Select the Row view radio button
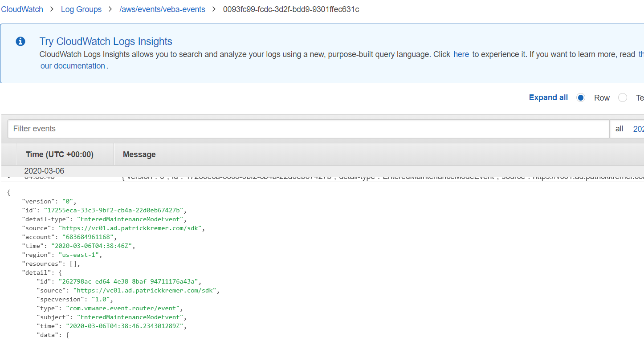 [x=581, y=98]
